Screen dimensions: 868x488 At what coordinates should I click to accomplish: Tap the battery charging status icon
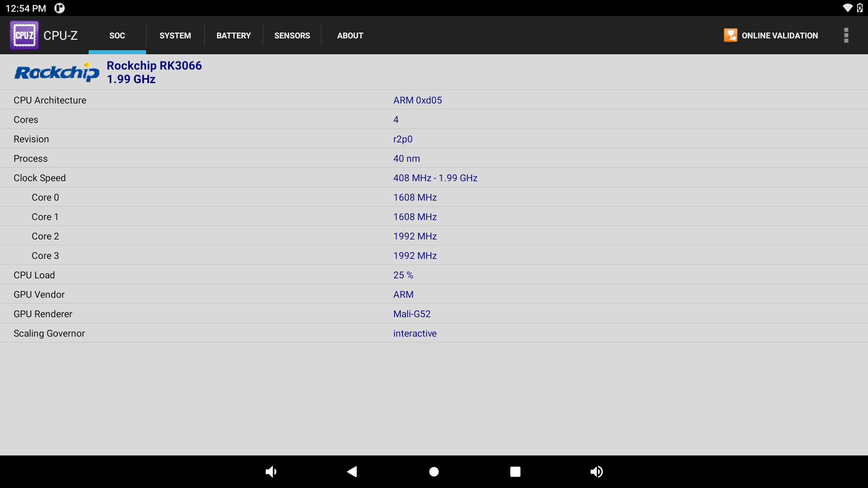(860, 8)
